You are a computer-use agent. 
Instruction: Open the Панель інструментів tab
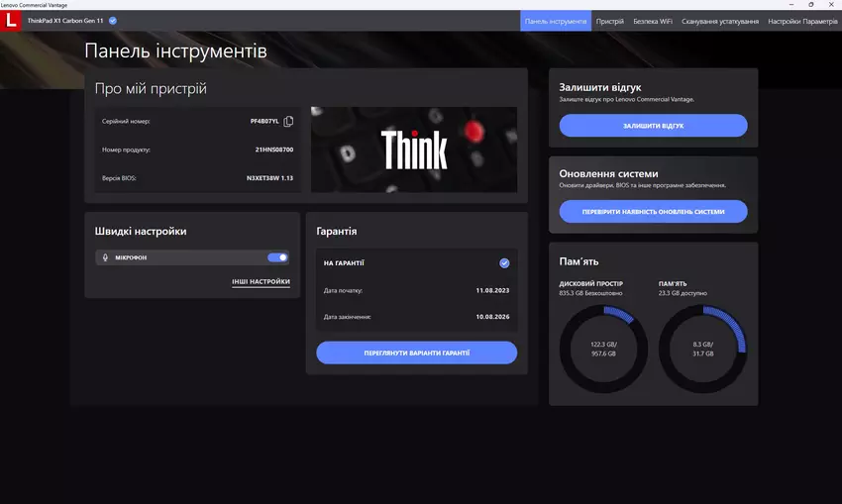pos(555,21)
